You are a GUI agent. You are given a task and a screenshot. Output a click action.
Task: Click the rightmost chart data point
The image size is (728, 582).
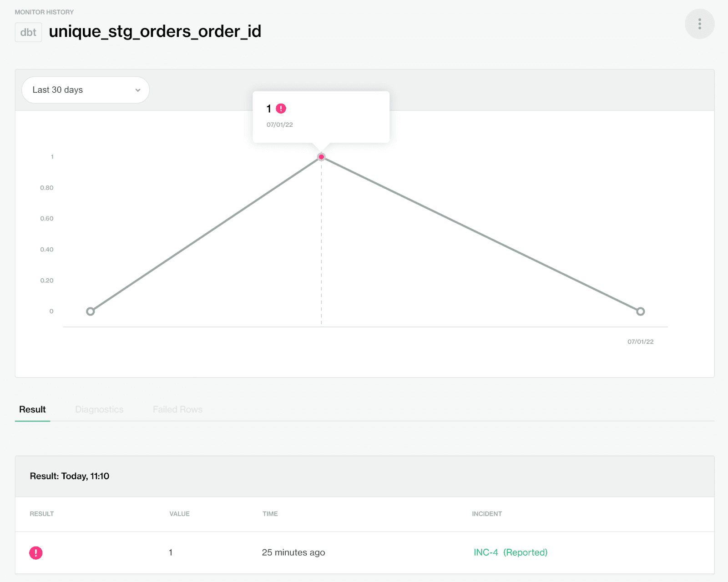coord(641,311)
